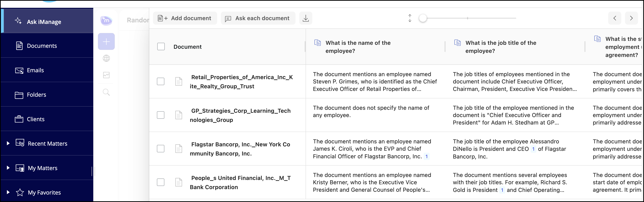
Task: Click the purple iManage cloud logo
Action: pos(106,20)
